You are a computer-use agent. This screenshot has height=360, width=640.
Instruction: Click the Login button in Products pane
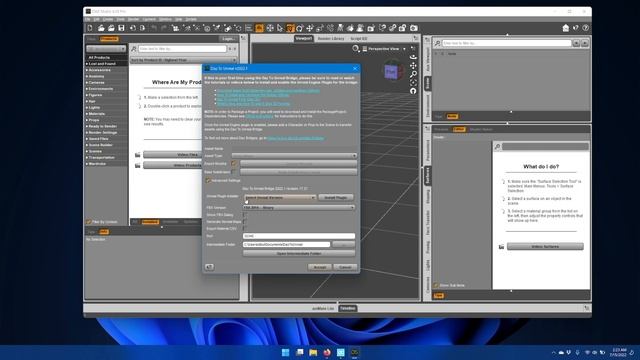point(229,39)
